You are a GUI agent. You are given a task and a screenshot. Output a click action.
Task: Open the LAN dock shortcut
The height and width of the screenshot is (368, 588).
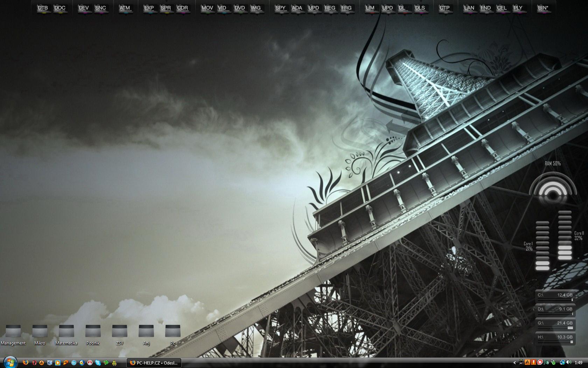[x=469, y=8]
